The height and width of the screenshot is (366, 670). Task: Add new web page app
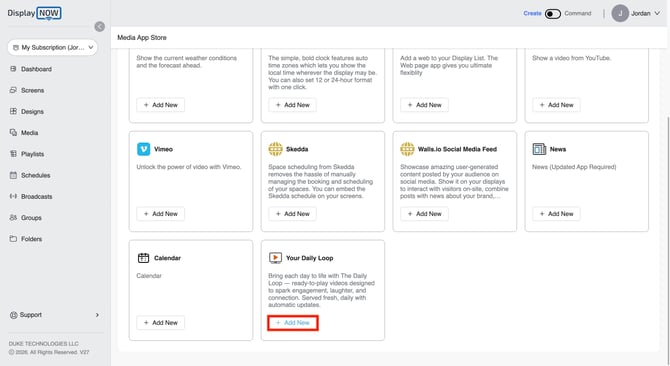[x=424, y=105]
